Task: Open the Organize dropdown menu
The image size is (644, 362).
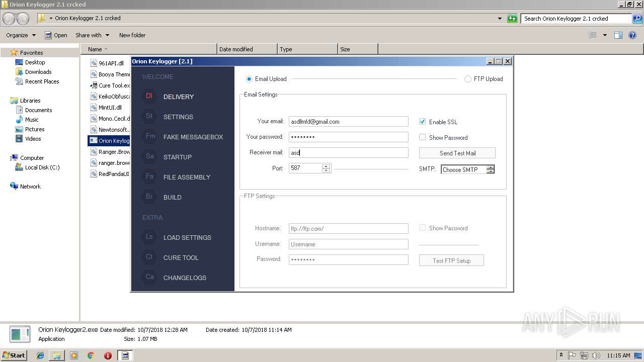Action: coord(21,35)
